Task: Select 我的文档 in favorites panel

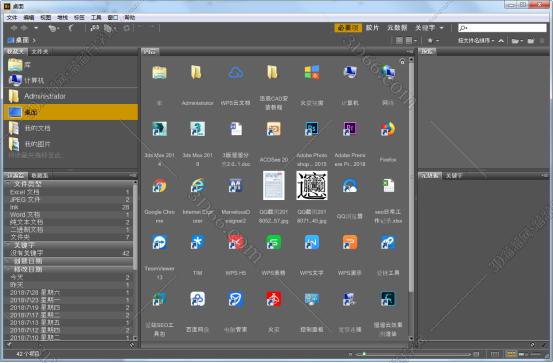Action: point(71,128)
